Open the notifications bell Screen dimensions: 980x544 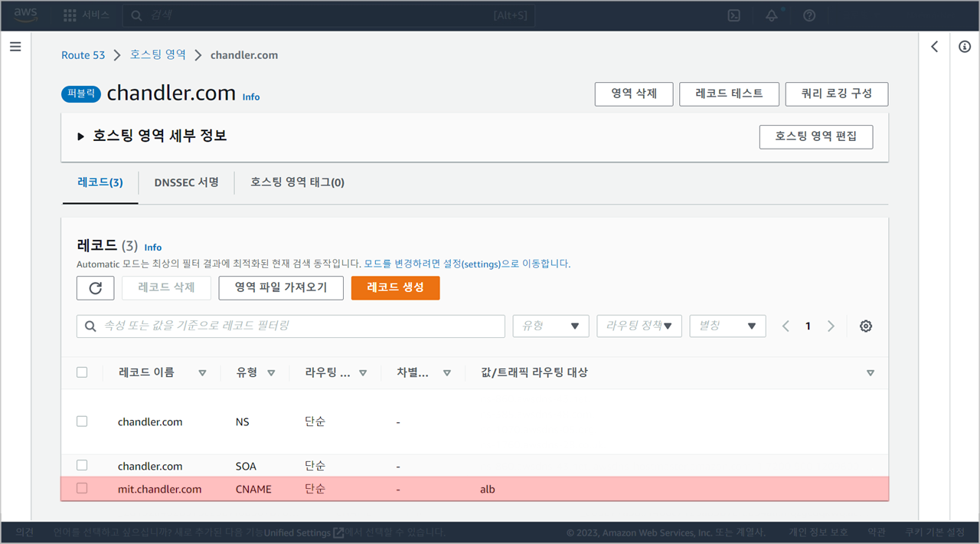point(771,15)
